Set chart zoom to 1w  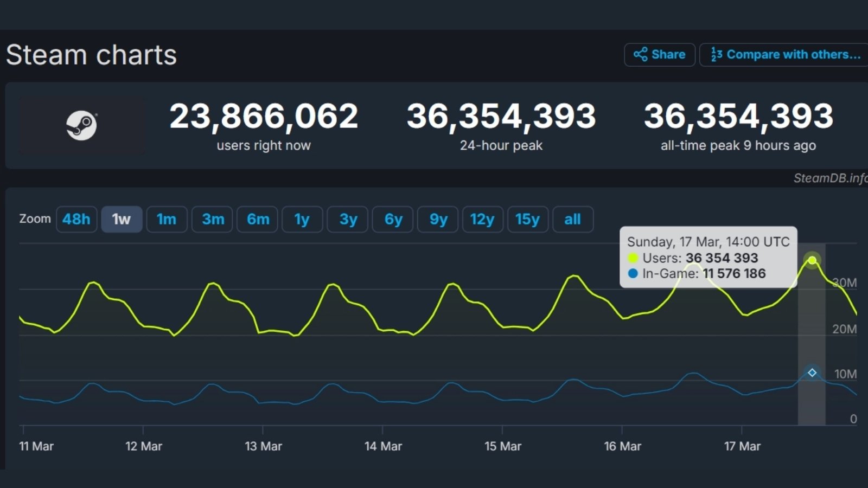click(x=122, y=219)
